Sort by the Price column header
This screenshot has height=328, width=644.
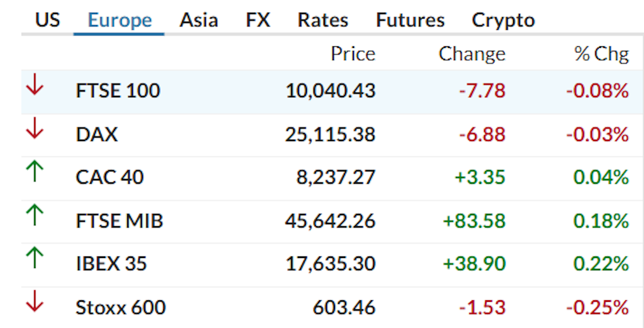click(353, 53)
